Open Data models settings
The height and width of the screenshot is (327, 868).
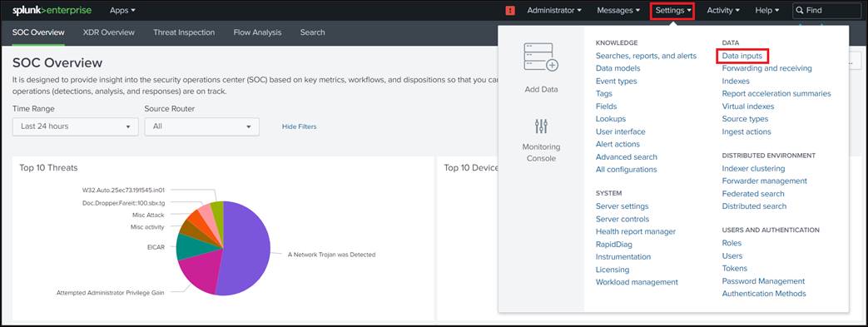tap(618, 68)
